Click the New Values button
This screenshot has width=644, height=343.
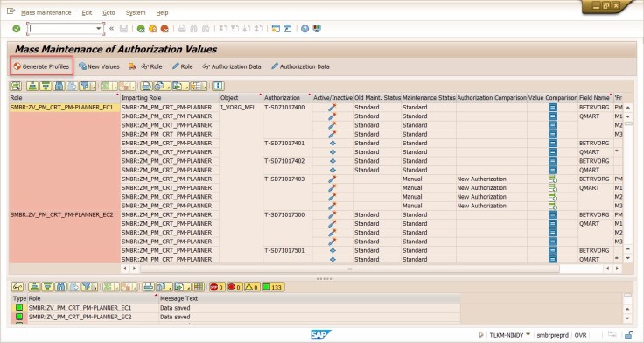pyautogui.click(x=99, y=66)
